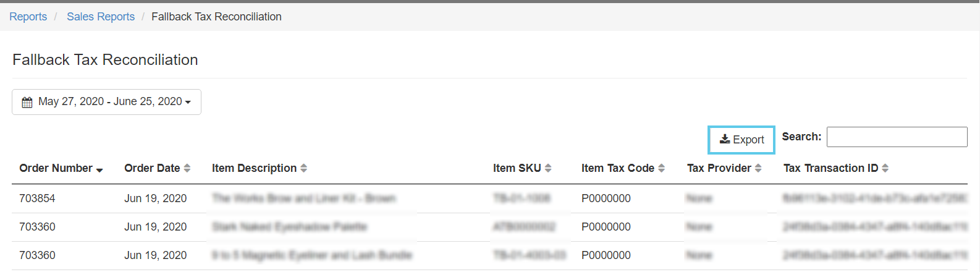Click the Export download icon
This screenshot has width=980, height=272.
pyautogui.click(x=725, y=140)
